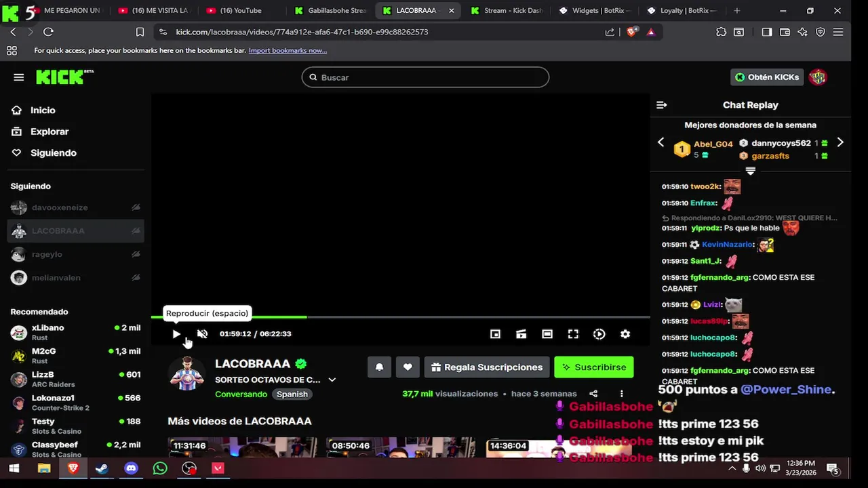The height and width of the screenshot is (488, 868).
Task: Open the Conversando category link
Action: (x=241, y=394)
